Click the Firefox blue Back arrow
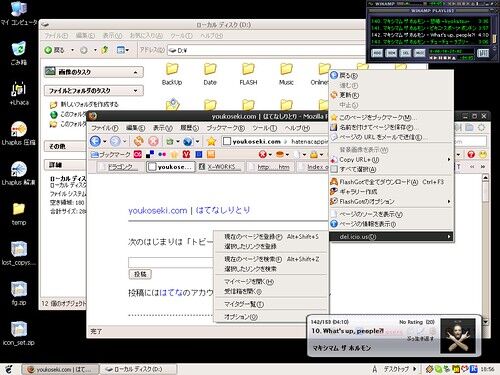This screenshot has width=500, height=375. (95, 141)
